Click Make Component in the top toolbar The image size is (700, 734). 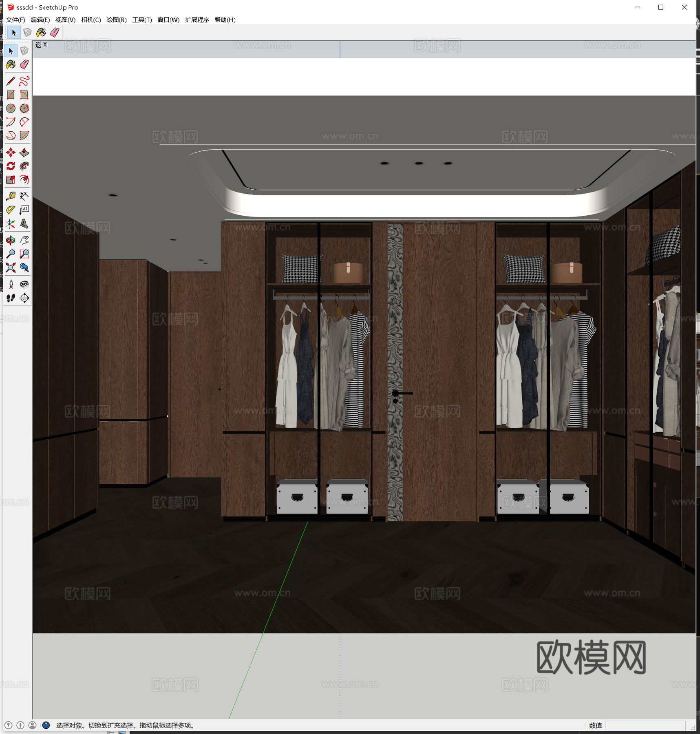[x=27, y=33]
